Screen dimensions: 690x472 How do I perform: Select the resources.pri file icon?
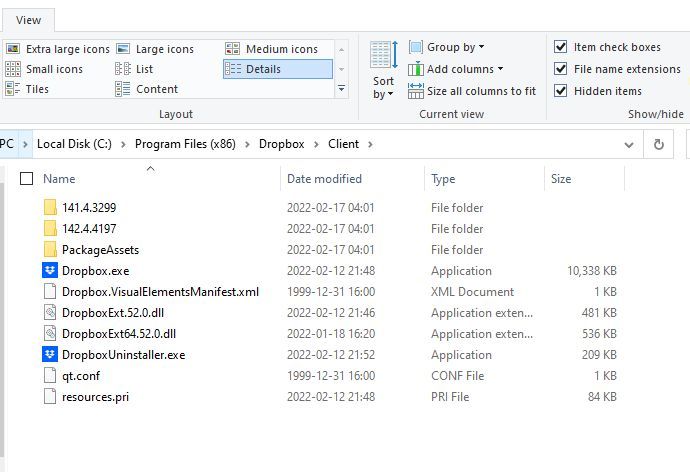[50, 397]
